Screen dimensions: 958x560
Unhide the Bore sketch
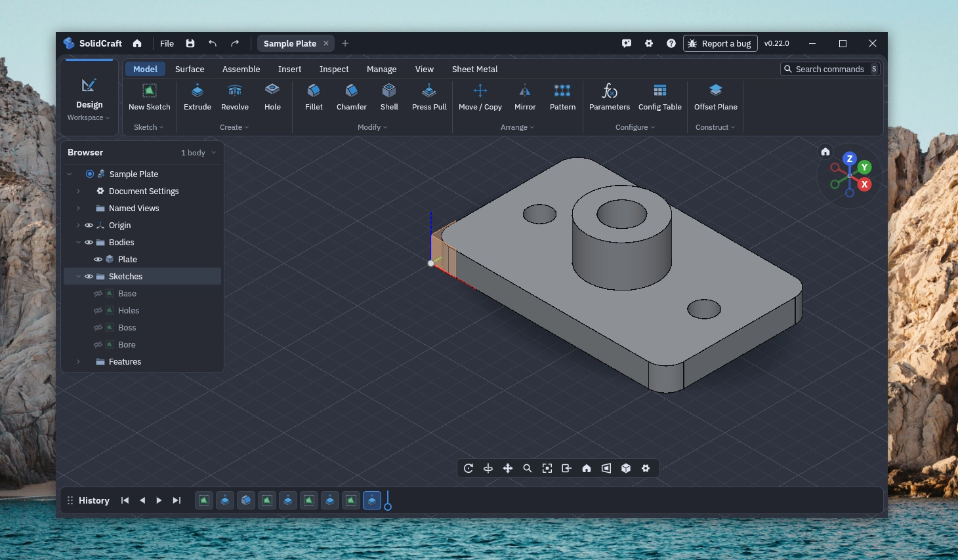click(98, 345)
